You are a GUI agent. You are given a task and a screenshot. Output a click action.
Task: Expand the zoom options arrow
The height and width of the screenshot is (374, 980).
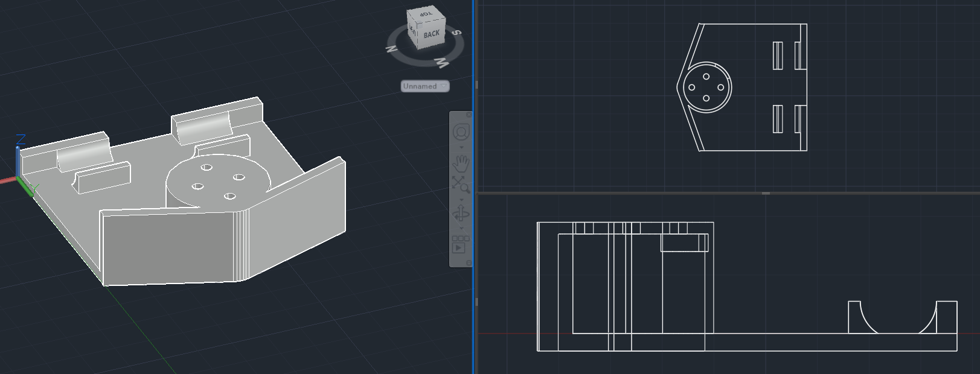pyautogui.click(x=462, y=199)
